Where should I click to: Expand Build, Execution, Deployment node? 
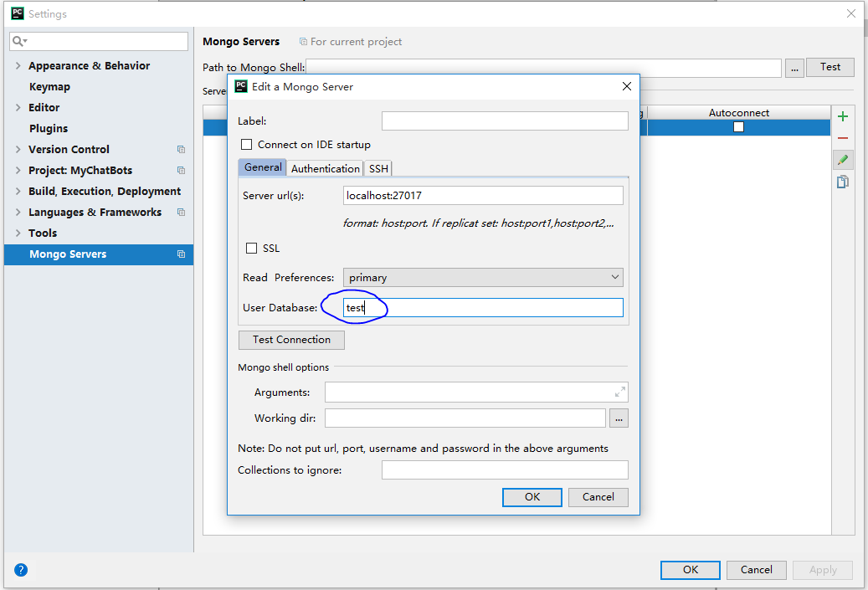[x=18, y=191]
